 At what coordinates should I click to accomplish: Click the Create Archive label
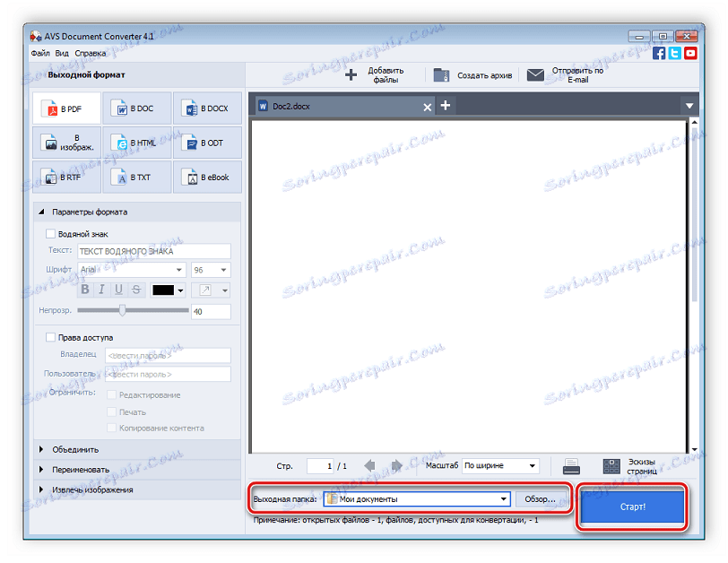[484, 75]
